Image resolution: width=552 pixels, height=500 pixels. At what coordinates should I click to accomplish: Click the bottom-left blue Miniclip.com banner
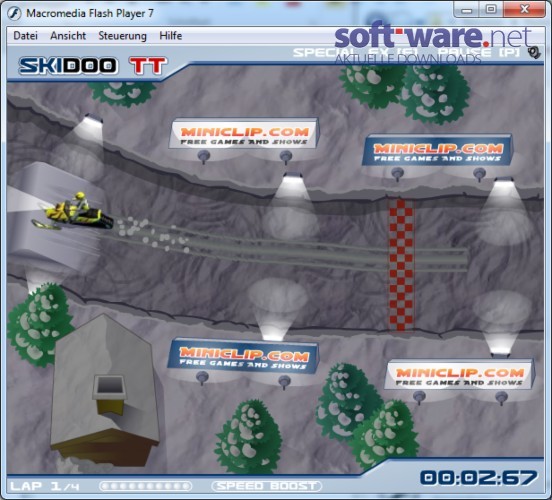(243, 356)
